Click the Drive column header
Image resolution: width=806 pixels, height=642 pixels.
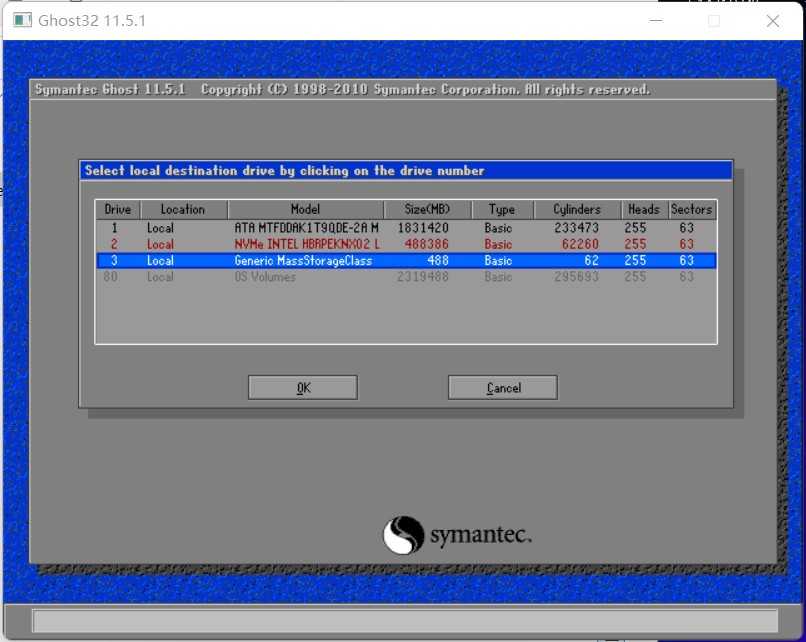pos(118,209)
